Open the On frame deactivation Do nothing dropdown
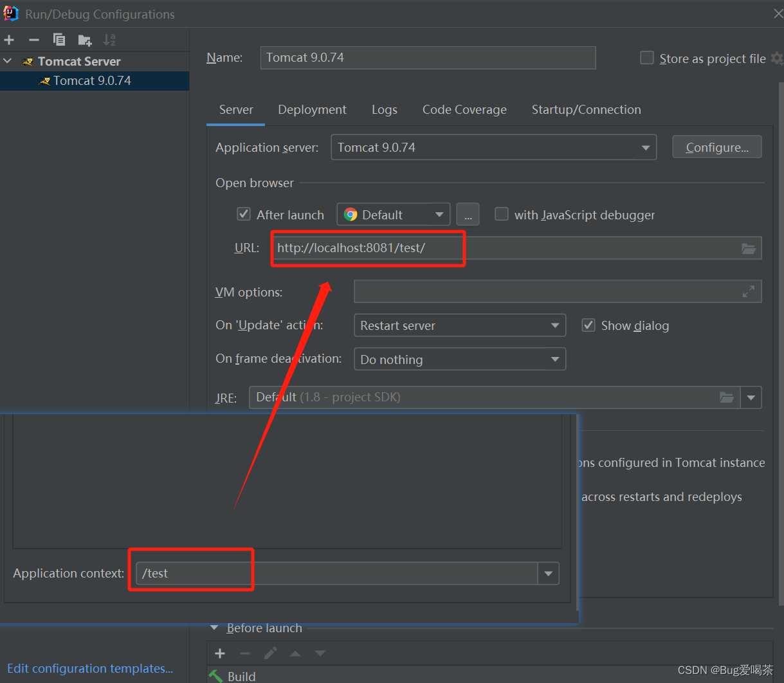The height and width of the screenshot is (683, 784). tap(460, 359)
